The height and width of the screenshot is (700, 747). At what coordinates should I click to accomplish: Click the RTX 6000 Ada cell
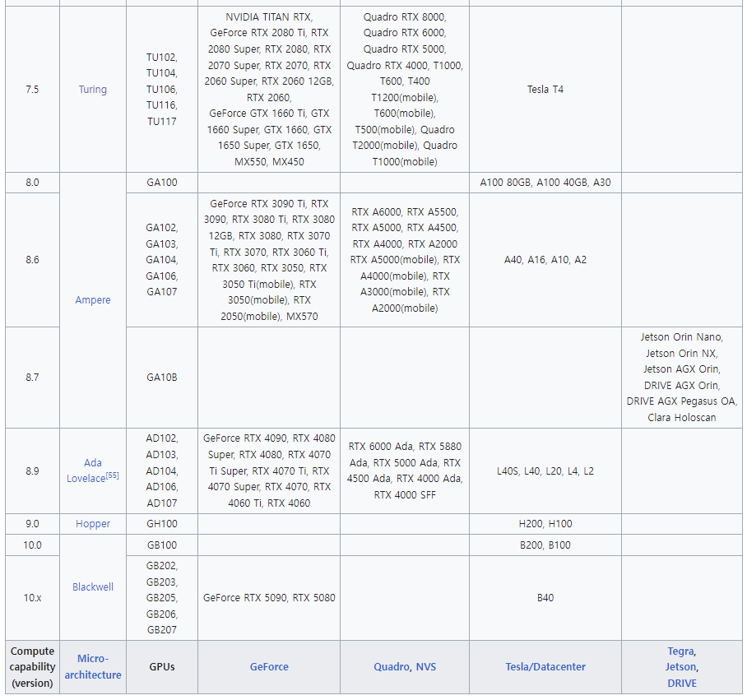pos(405,471)
